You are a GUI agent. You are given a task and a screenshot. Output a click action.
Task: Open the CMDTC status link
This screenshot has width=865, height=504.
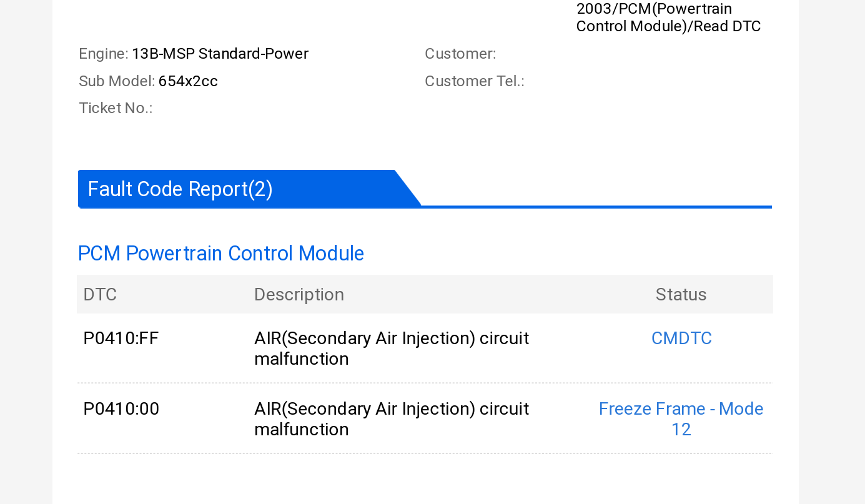(x=681, y=338)
